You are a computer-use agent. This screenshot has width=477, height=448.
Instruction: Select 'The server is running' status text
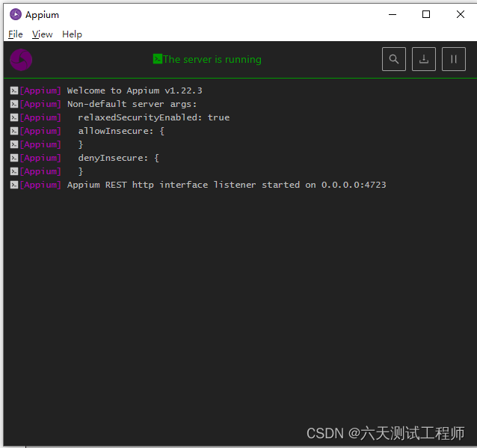[x=212, y=59]
